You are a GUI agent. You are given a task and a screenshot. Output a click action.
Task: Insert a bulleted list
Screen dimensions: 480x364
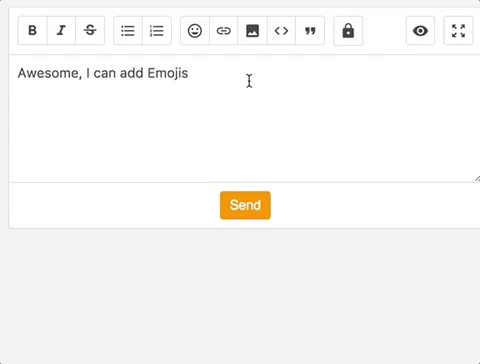pyautogui.click(x=128, y=31)
